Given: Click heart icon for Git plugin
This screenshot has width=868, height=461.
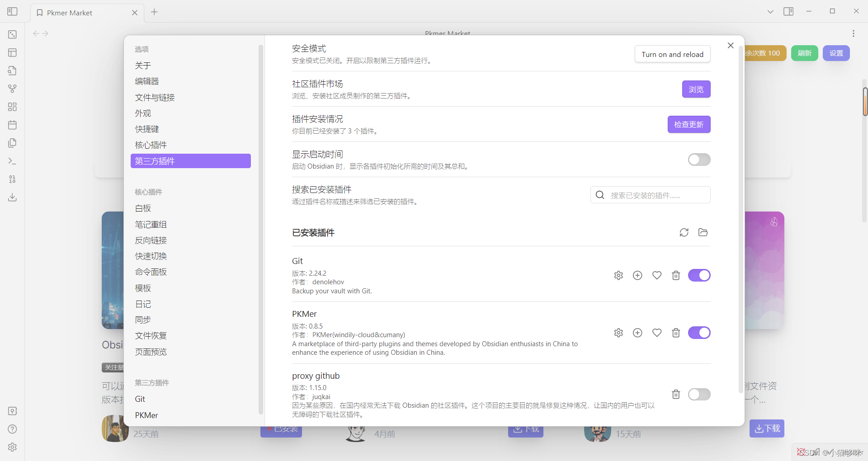Looking at the screenshot, I should coord(657,275).
